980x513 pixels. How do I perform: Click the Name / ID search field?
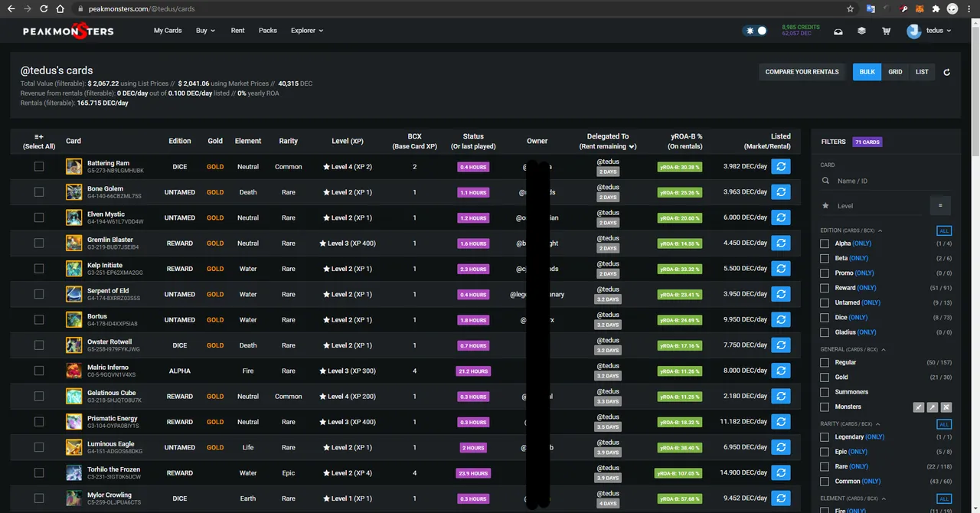coord(886,181)
